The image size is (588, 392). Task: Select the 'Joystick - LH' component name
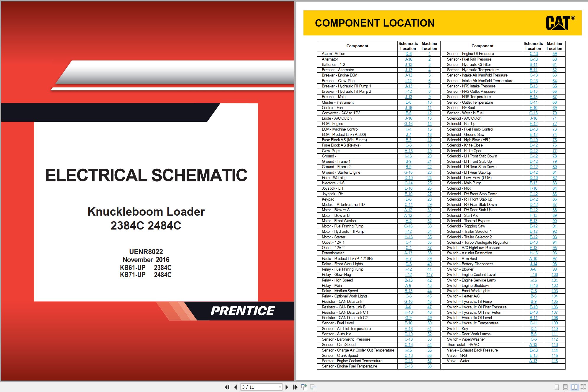(x=332, y=188)
